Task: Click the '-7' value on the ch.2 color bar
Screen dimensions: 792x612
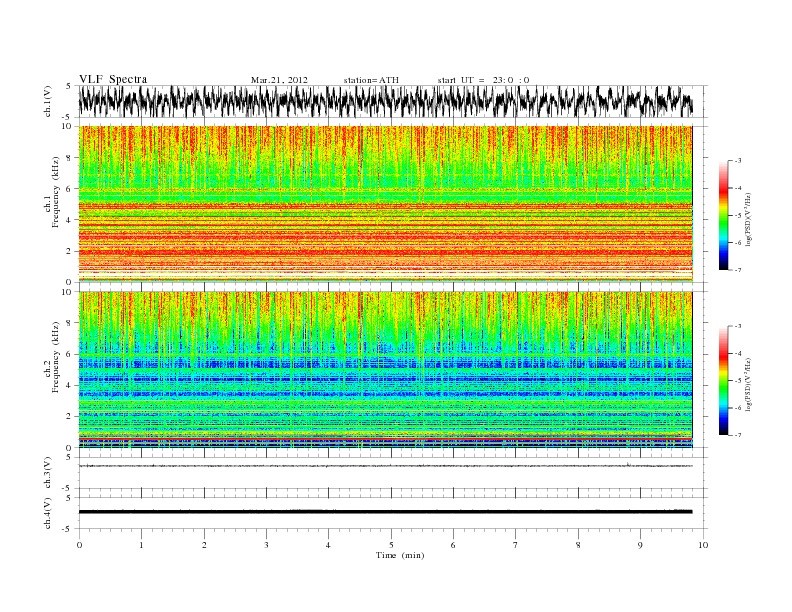Action: point(738,435)
